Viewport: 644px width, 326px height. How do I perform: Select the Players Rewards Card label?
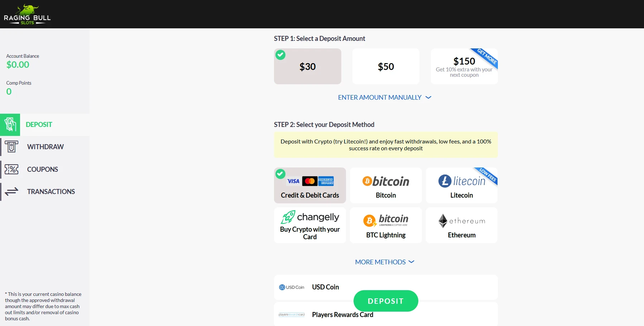click(x=342, y=315)
